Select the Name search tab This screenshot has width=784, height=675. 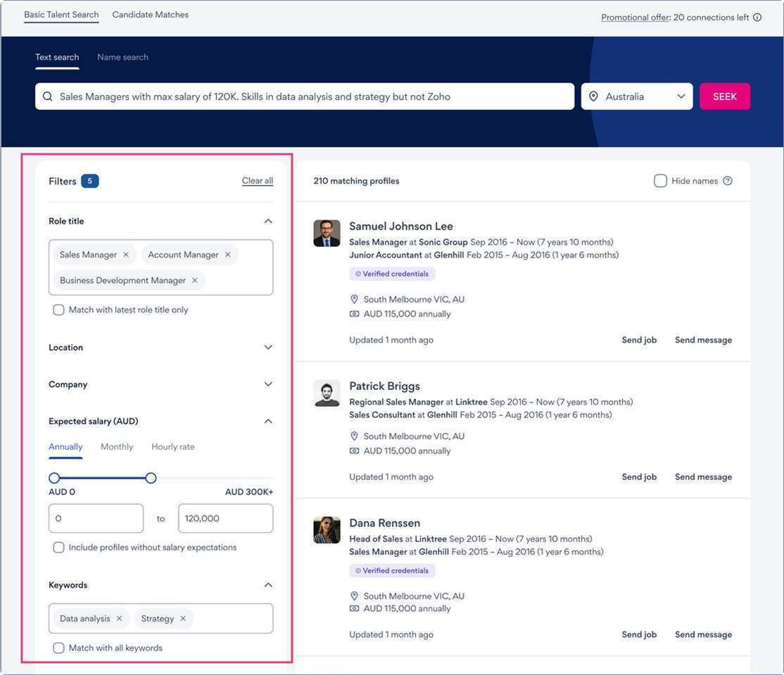[122, 58]
